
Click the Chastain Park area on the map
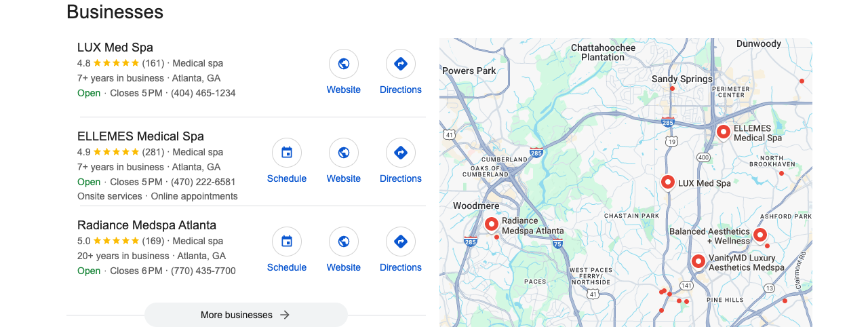point(631,216)
